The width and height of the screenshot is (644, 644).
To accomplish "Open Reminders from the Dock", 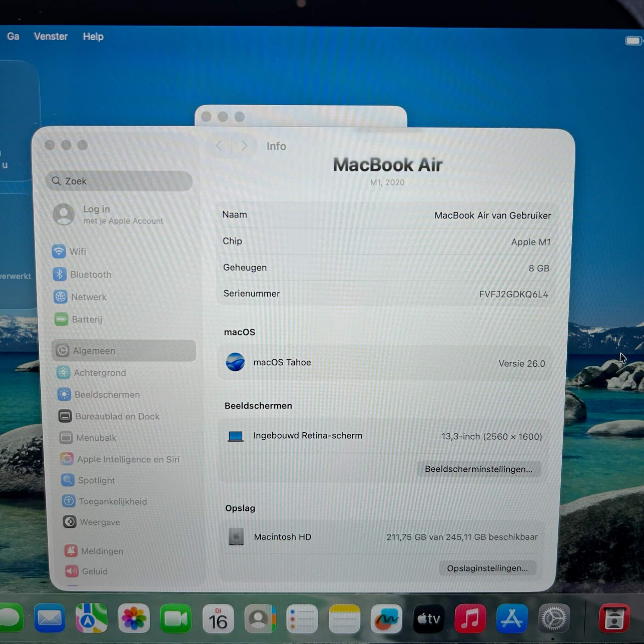I will pos(302,619).
